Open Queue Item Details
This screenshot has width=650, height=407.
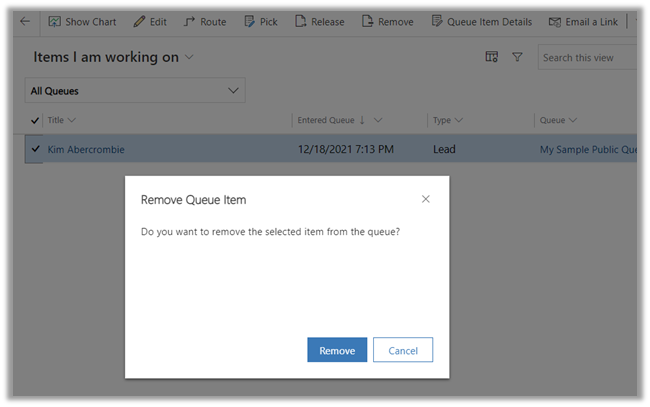coord(482,21)
